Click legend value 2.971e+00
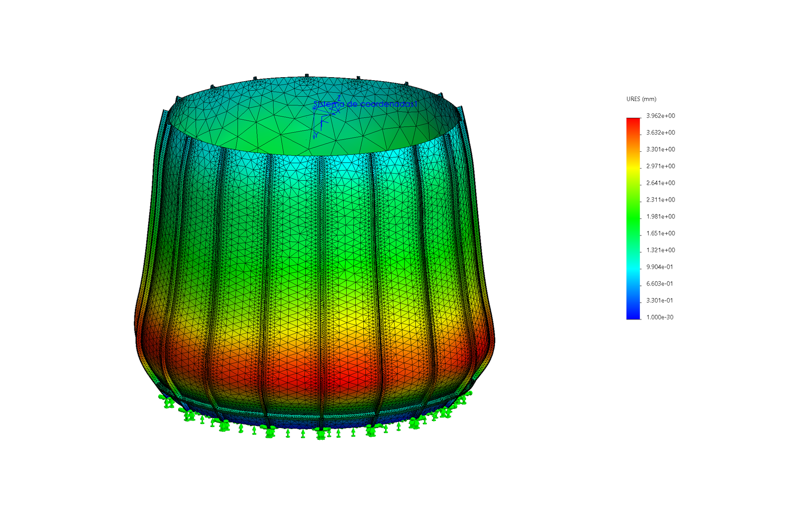The width and height of the screenshot is (812, 521). click(660, 166)
